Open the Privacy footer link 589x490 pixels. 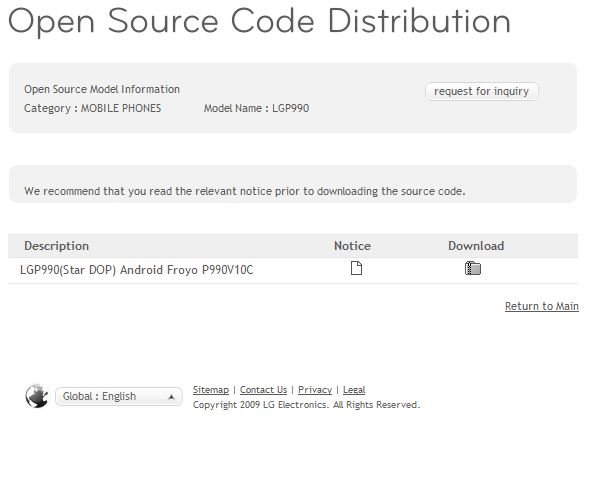coord(315,390)
